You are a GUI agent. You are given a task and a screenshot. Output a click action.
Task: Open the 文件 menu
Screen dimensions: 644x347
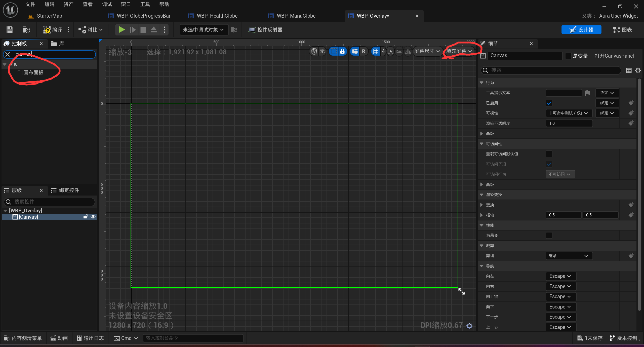30,4
